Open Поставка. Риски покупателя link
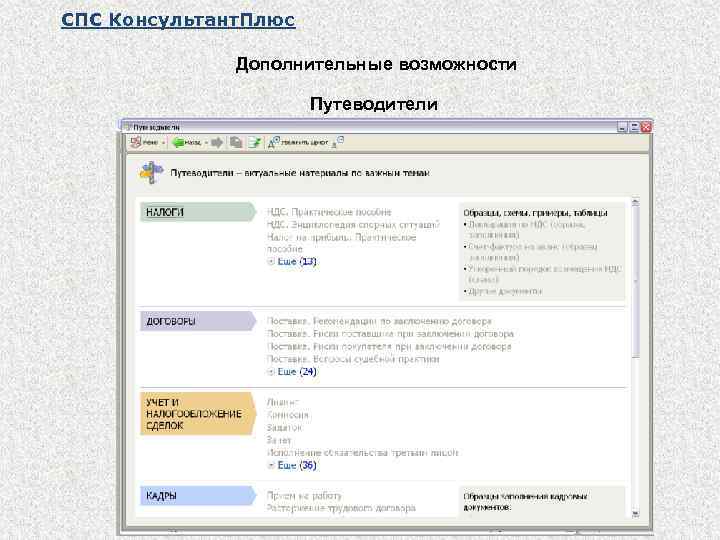720x540 pixels. coord(389,346)
